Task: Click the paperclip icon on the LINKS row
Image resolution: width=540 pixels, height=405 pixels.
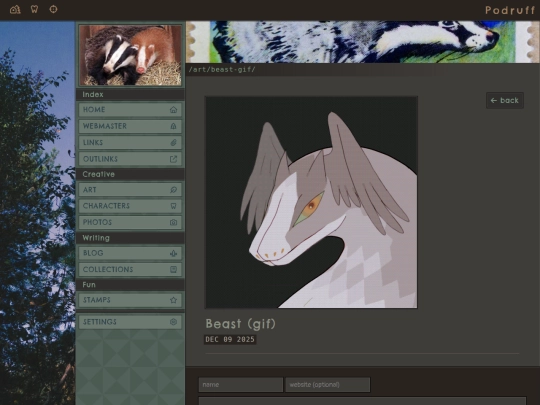Action: click(173, 143)
